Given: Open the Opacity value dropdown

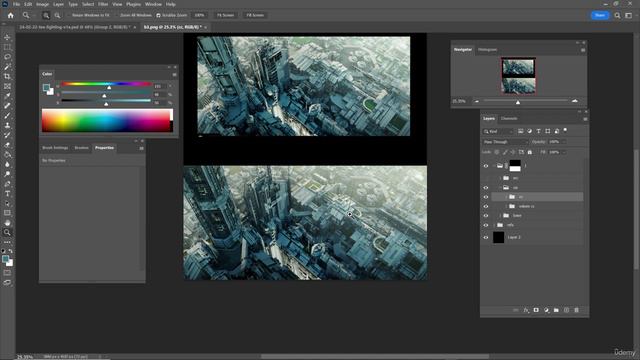Looking at the screenshot, I should (564, 142).
